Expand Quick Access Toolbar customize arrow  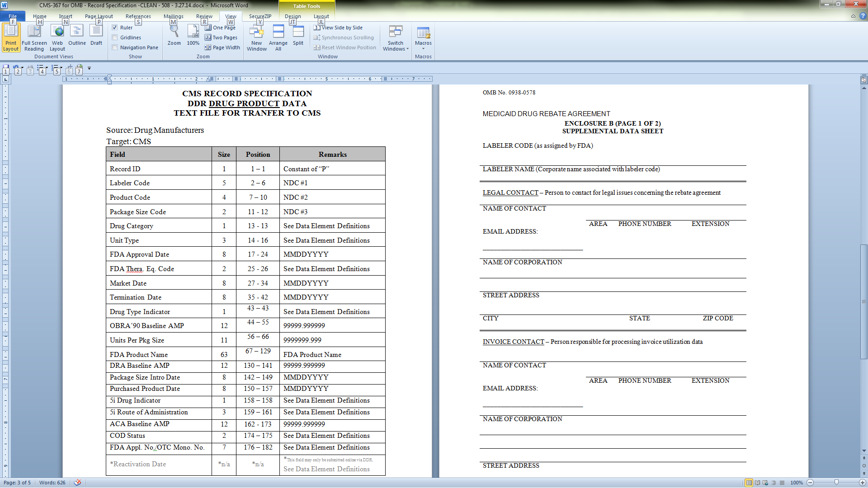[90, 68]
